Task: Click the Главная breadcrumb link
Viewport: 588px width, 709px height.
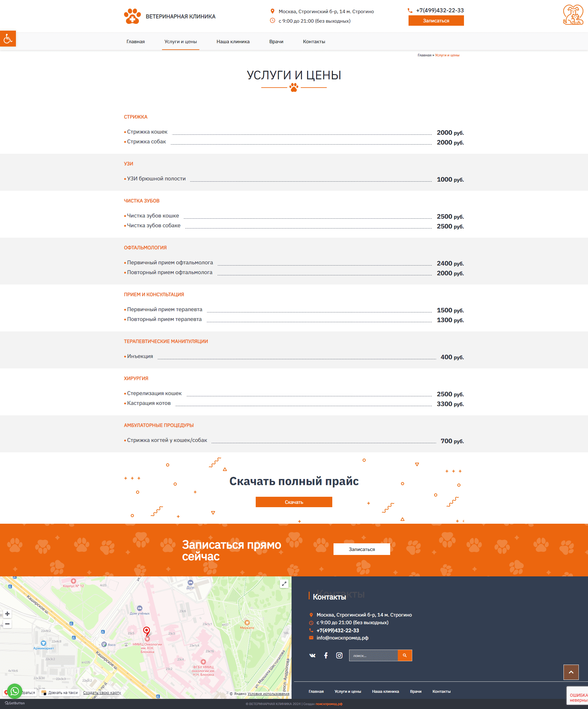Action: click(x=424, y=55)
